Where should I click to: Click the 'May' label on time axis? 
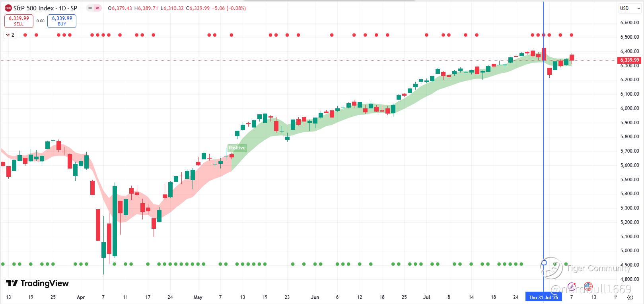pyautogui.click(x=198, y=297)
